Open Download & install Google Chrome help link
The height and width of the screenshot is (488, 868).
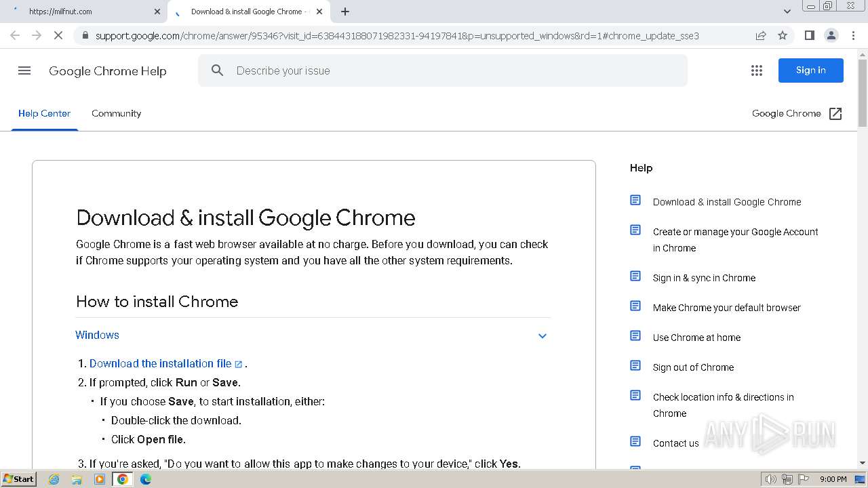coord(727,202)
